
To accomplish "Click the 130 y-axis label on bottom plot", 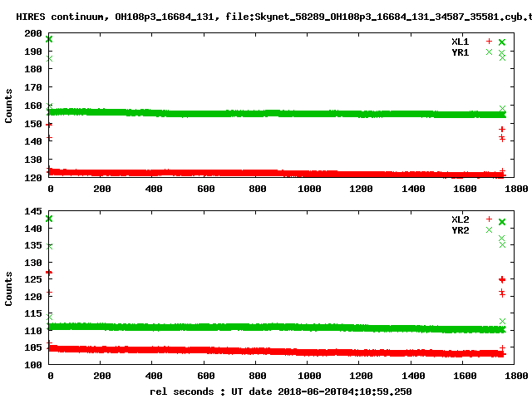I will 33,263.
